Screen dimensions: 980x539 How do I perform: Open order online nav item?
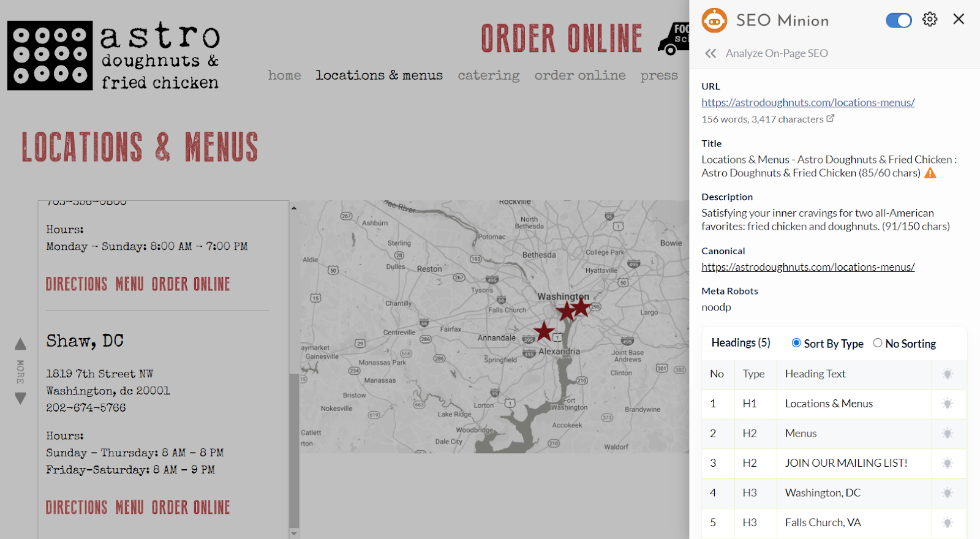pos(580,75)
